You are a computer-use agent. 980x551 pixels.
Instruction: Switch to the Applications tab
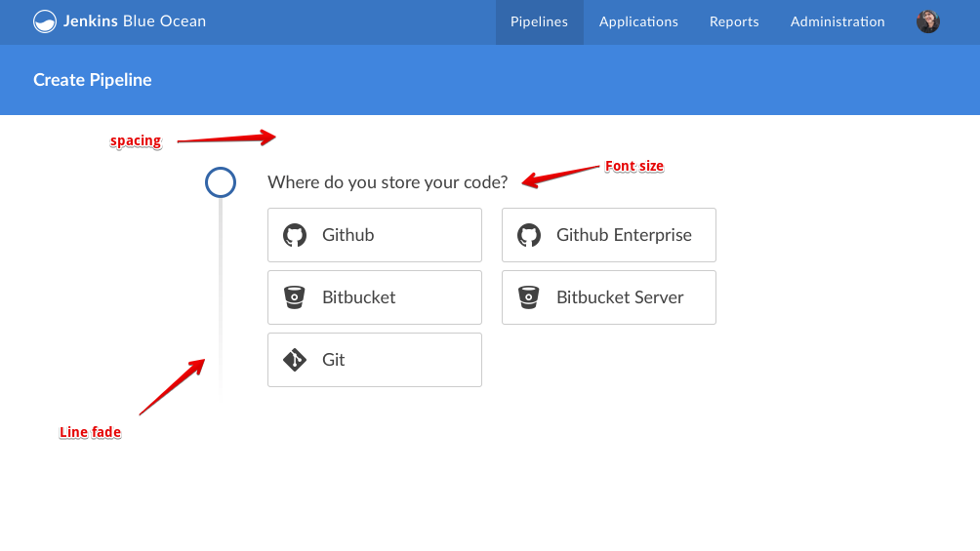click(638, 21)
